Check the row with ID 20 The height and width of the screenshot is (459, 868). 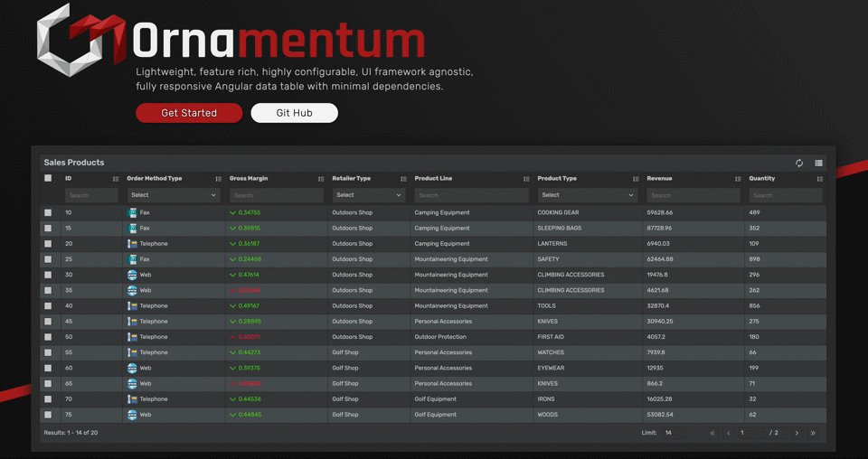coord(48,244)
